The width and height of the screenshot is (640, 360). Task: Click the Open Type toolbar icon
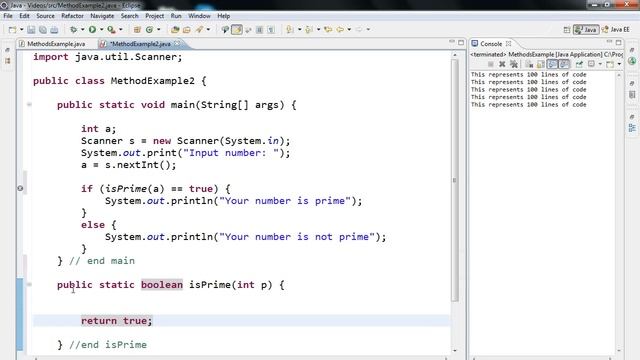click(175, 29)
